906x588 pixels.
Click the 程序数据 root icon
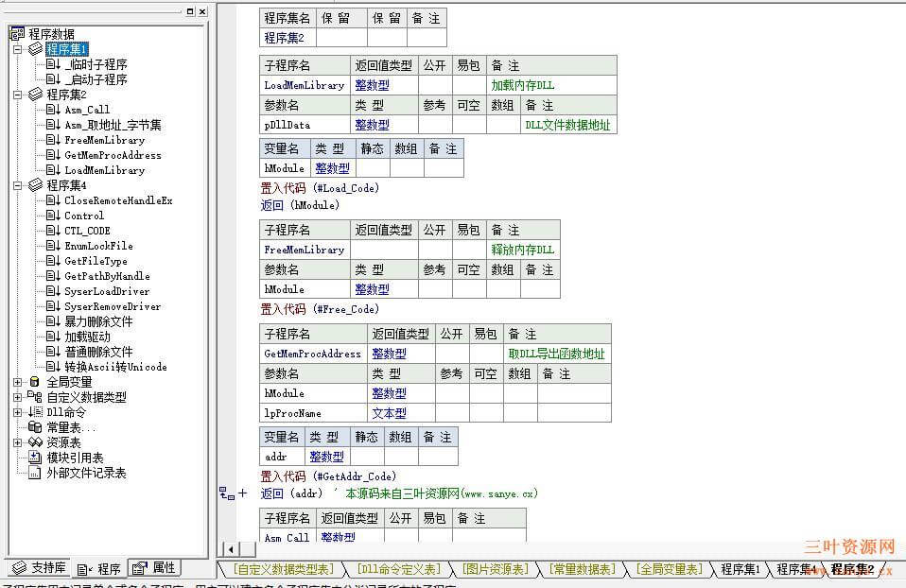point(16,34)
